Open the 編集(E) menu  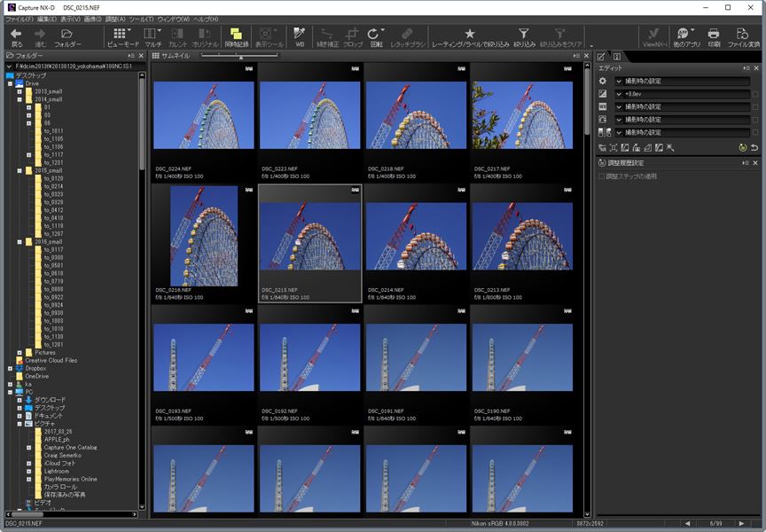point(47,19)
